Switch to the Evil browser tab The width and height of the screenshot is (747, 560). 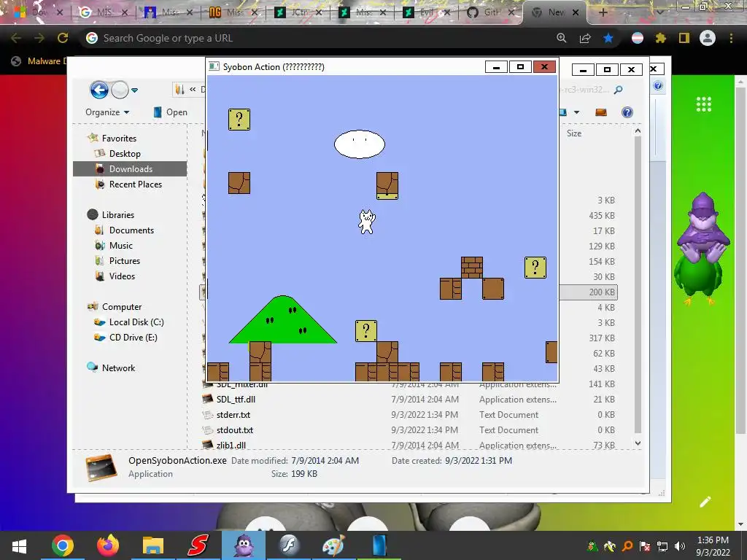pyautogui.click(x=427, y=12)
